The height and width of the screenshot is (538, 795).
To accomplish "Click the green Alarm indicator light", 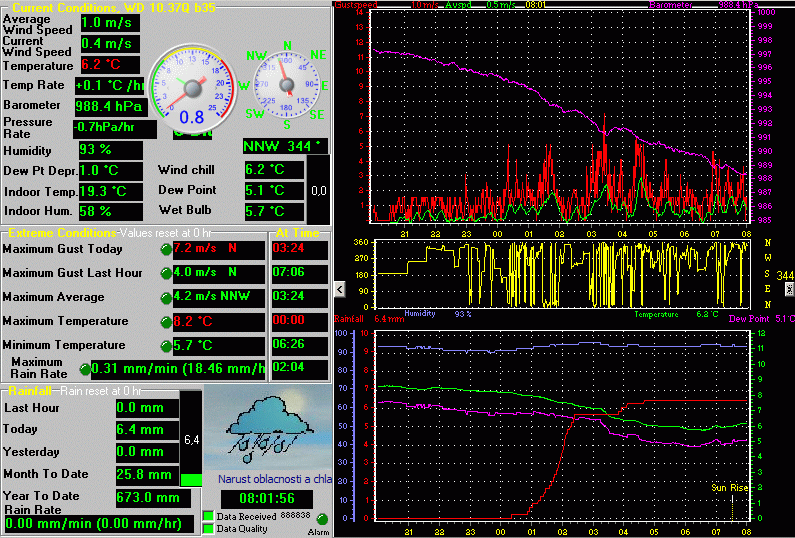I will coord(323,521).
